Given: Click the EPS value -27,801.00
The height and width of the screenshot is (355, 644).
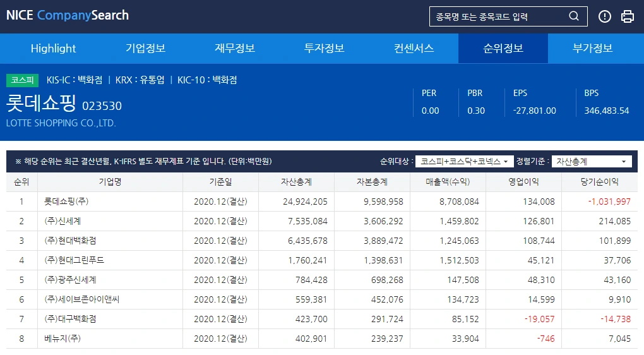Looking at the screenshot, I should click(534, 111).
